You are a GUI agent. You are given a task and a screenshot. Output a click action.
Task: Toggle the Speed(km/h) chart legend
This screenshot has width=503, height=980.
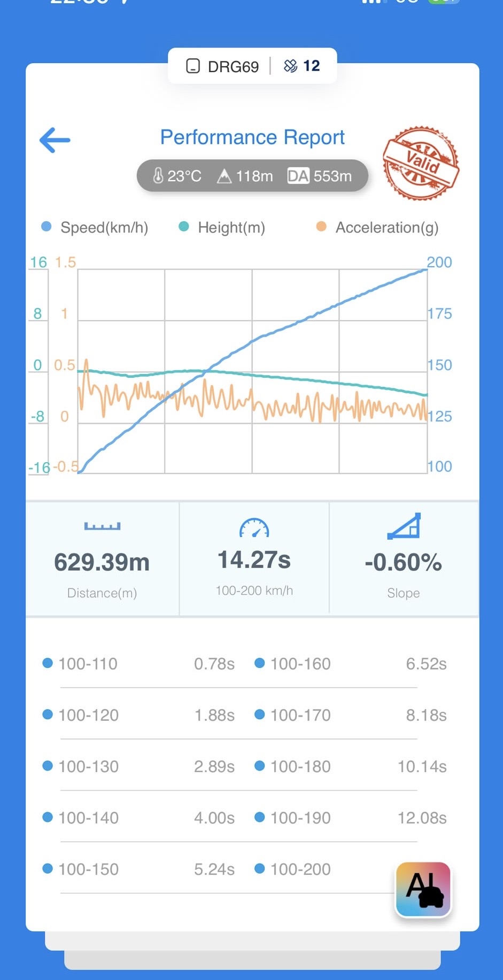point(95,227)
